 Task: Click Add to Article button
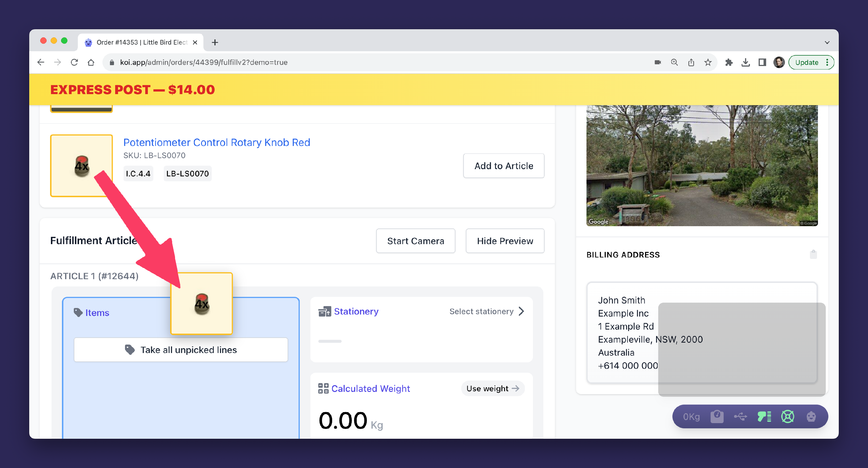tap(503, 166)
